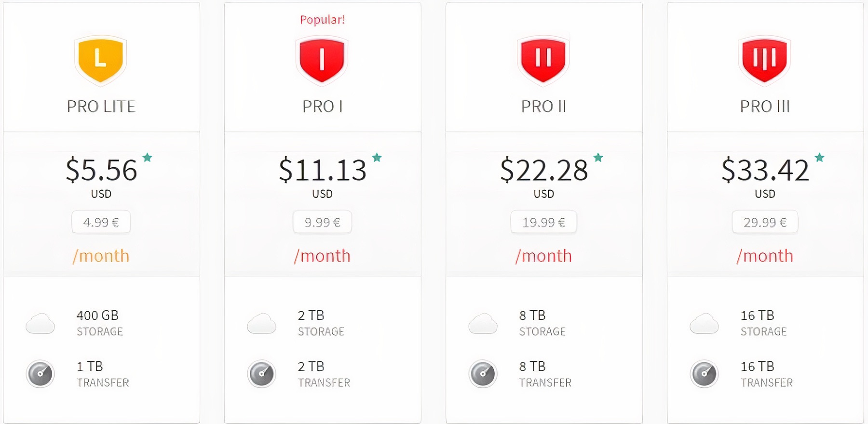The height and width of the screenshot is (424, 868).
Task: Select the 4.99 € price button
Action: tap(101, 222)
